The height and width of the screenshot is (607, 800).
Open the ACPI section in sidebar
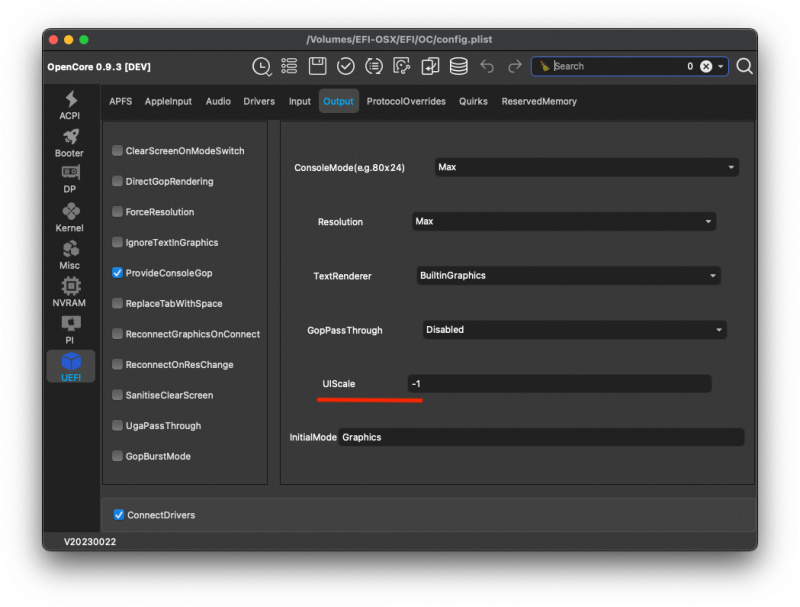pos(70,105)
